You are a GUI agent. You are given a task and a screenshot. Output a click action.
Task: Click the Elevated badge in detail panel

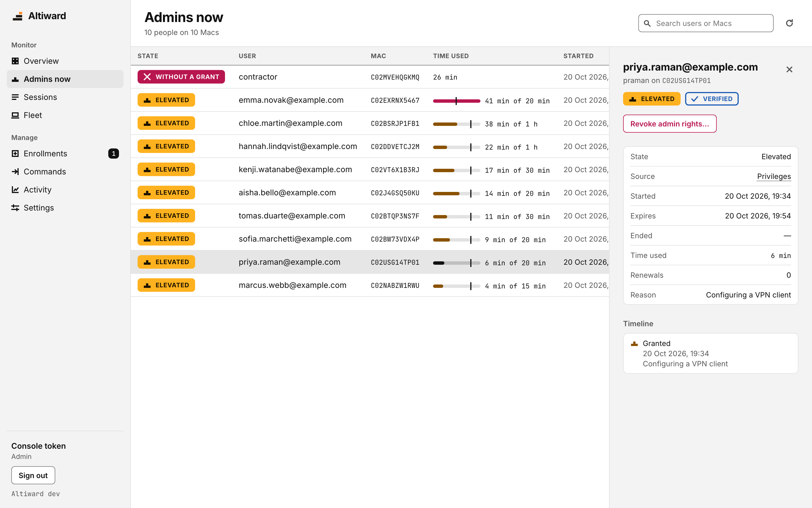click(x=652, y=99)
